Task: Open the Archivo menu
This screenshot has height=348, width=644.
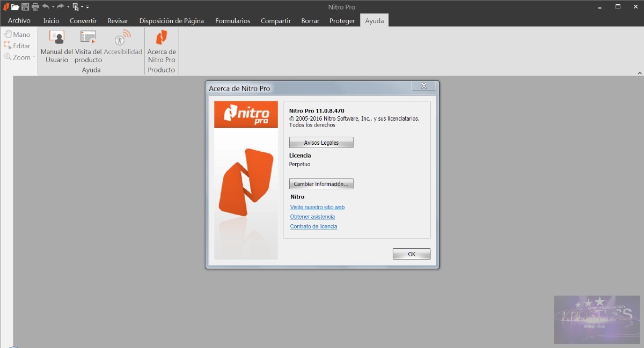Action: [19, 21]
